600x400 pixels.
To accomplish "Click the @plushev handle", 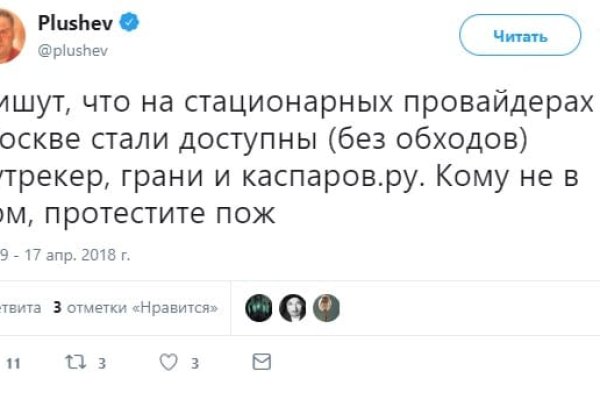I will click(72, 50).
